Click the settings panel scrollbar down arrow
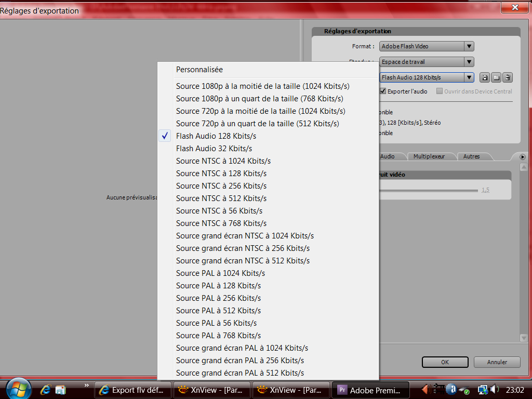 tap(523, 338)
